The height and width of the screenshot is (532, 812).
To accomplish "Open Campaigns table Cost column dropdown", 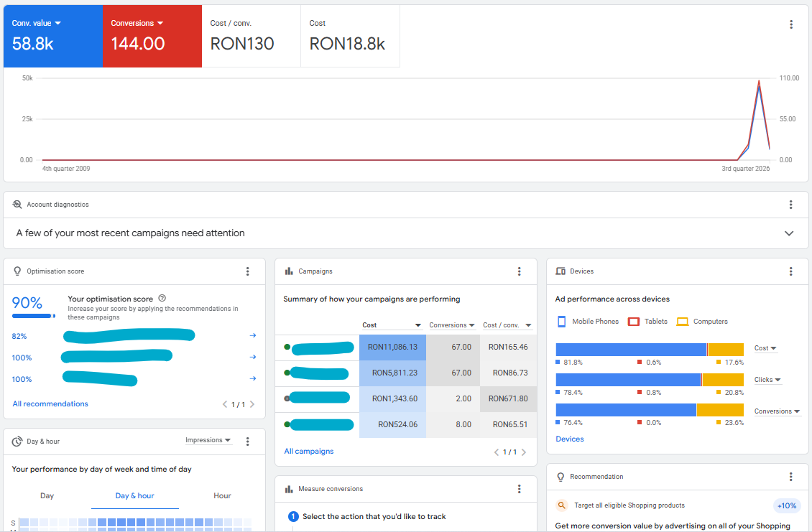I will (x=392, y=325).
